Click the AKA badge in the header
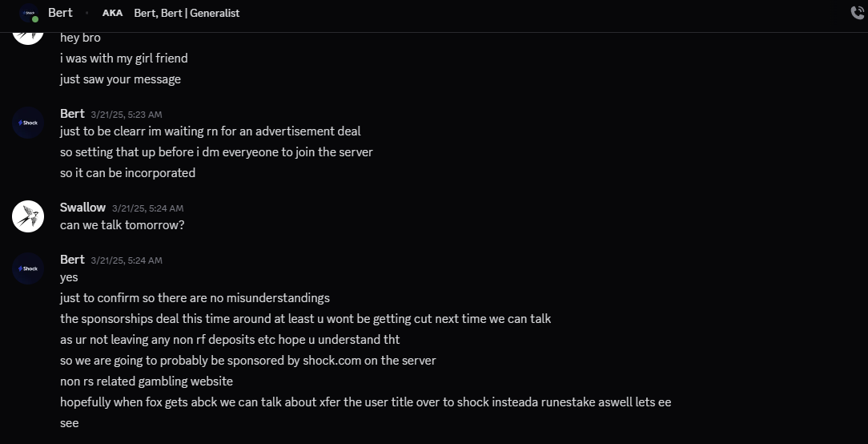This screenshot has height=444, width=868. coord(112,13)
